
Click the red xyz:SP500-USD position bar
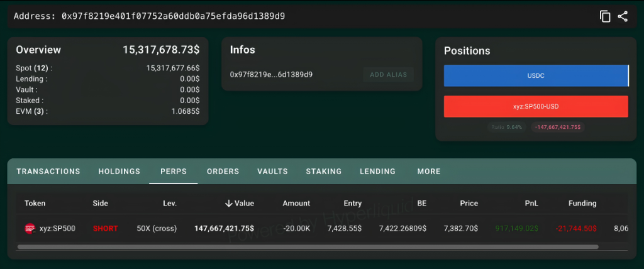point(536,106)
